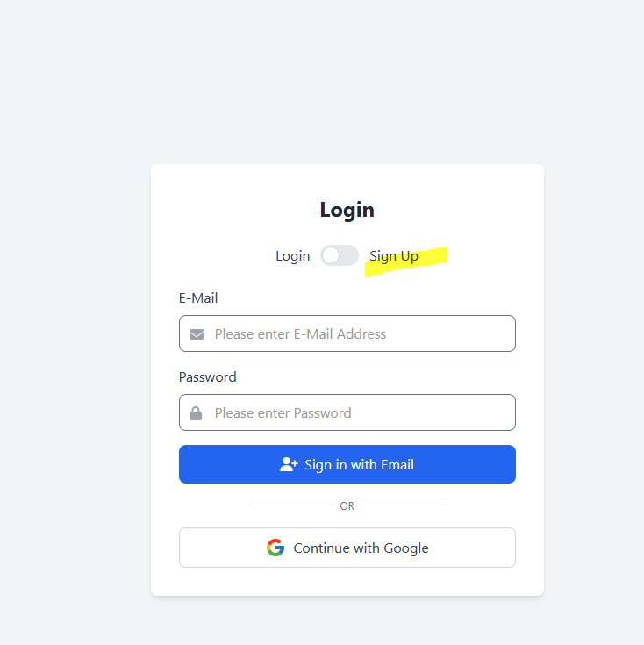Viewport: 644px width, 645px height.
Task: Click the Google logo icon
Action: (275, 548)
